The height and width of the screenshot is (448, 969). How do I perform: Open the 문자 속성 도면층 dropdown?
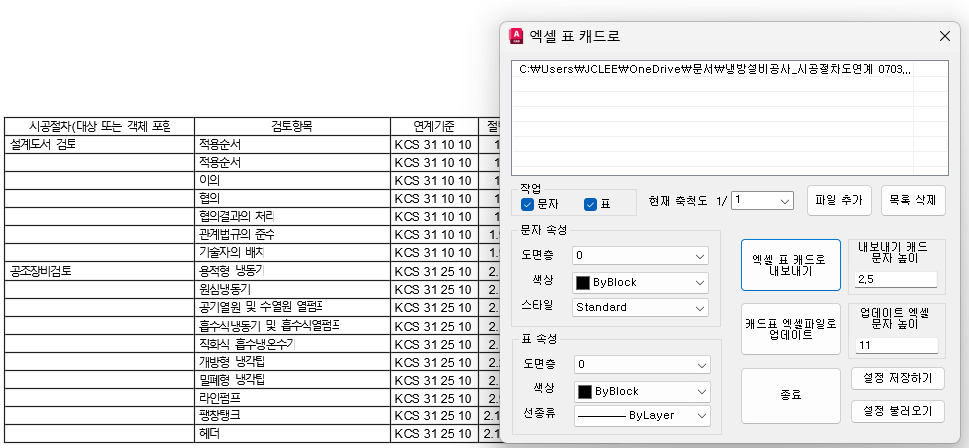640,255
